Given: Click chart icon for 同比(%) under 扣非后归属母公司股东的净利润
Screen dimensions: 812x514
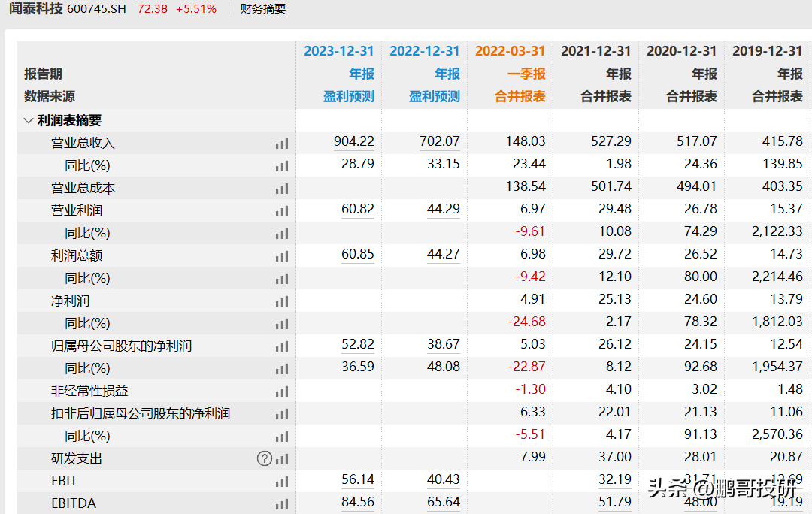Looking at the screenshot, I should click(282, 437).
